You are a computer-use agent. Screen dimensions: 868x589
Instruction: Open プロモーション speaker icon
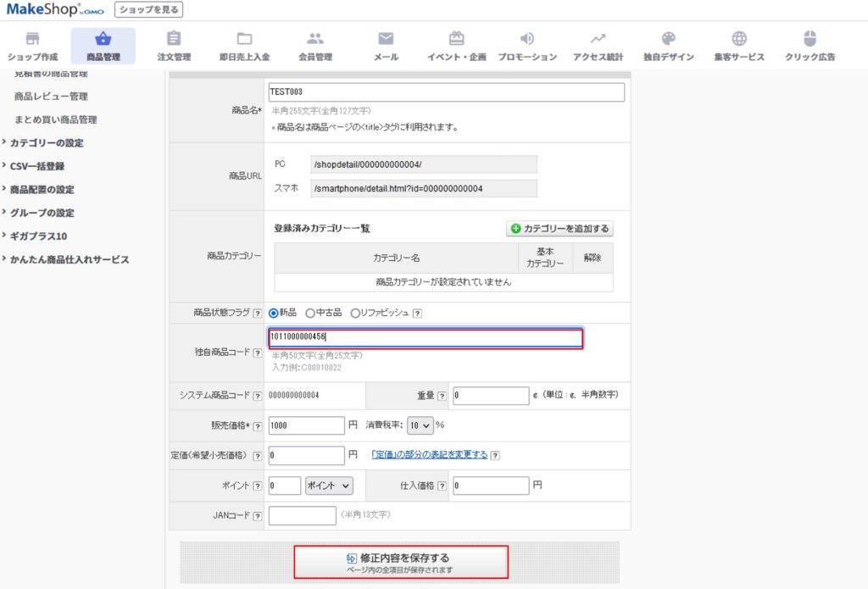tap(527, 39)
